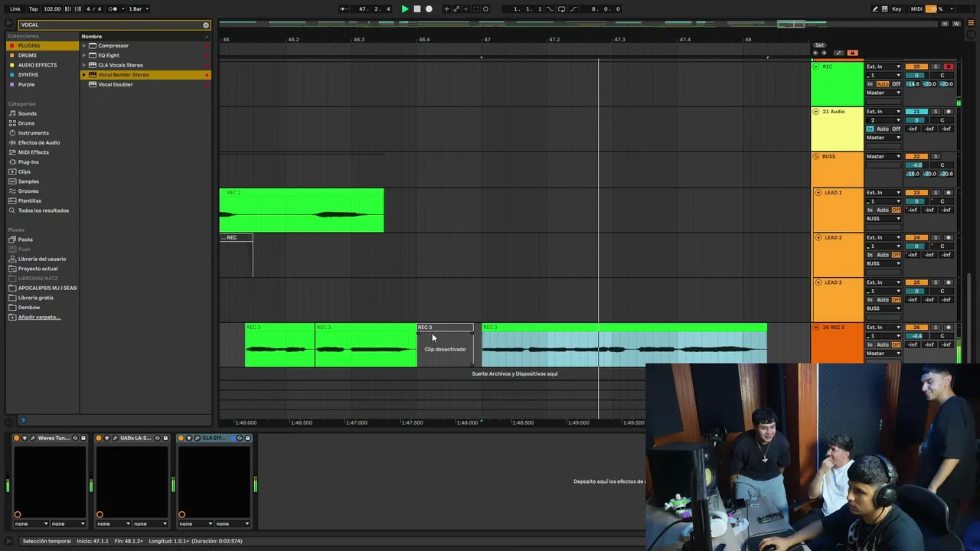The width and height of the screenshot is (980, 551).
Task: Collapse the BUSS group track
Action: coord(816,156)
